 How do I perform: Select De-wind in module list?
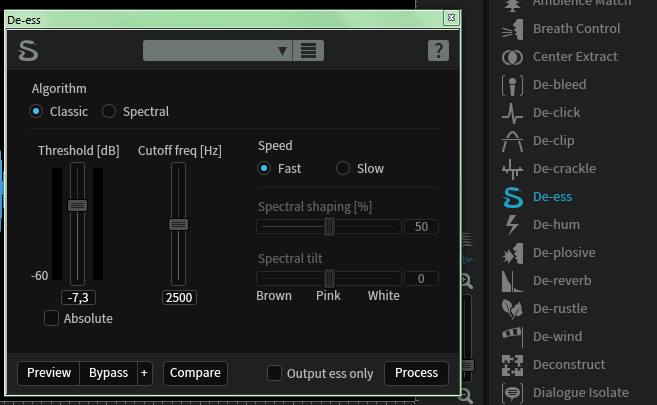557,336
